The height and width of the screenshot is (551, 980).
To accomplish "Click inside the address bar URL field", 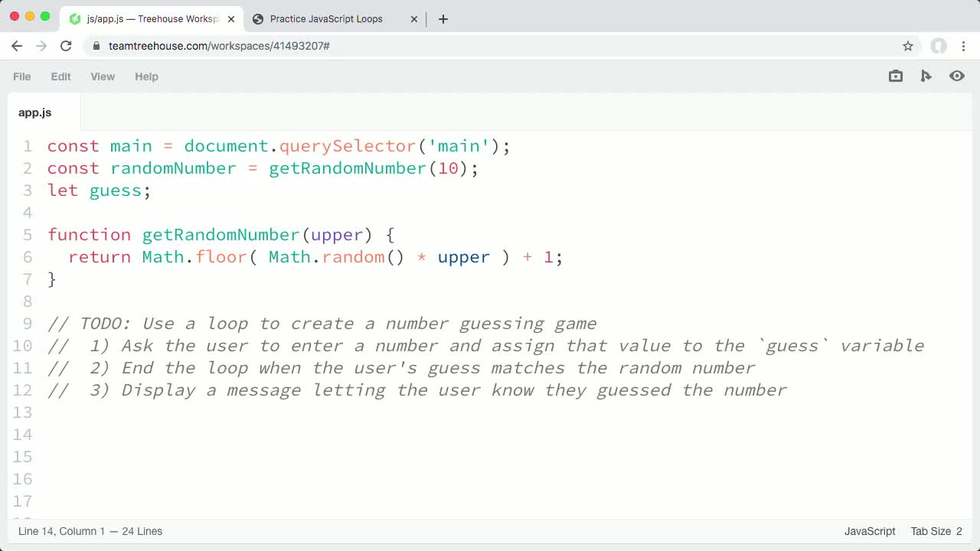I will 306,46.
